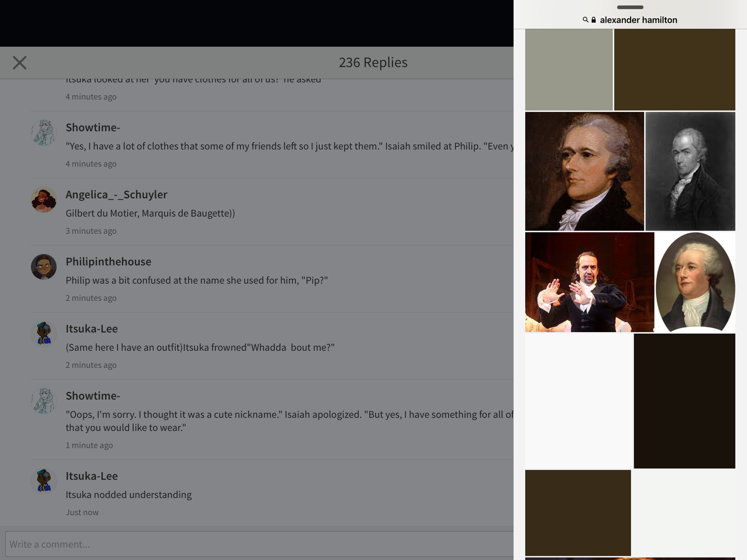Tap 'Just now' timestamp
This screenshot has width=747, height=560.
[x=82, y=512]
